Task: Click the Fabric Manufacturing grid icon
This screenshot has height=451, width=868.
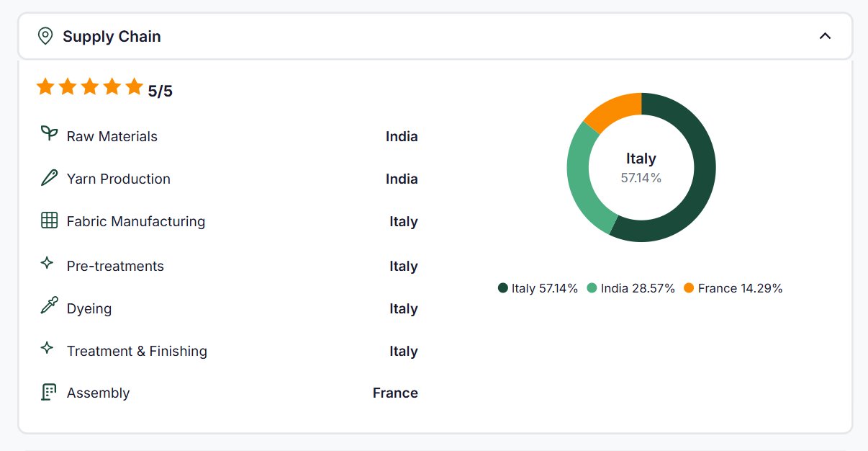Action: [49, 220]
